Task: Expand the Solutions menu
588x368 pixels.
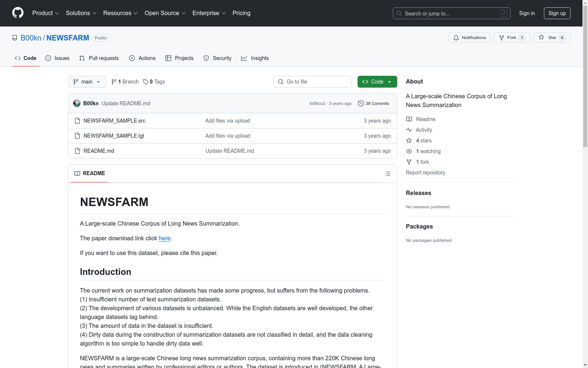Action: pyautogui.click(x=81, y=13)
